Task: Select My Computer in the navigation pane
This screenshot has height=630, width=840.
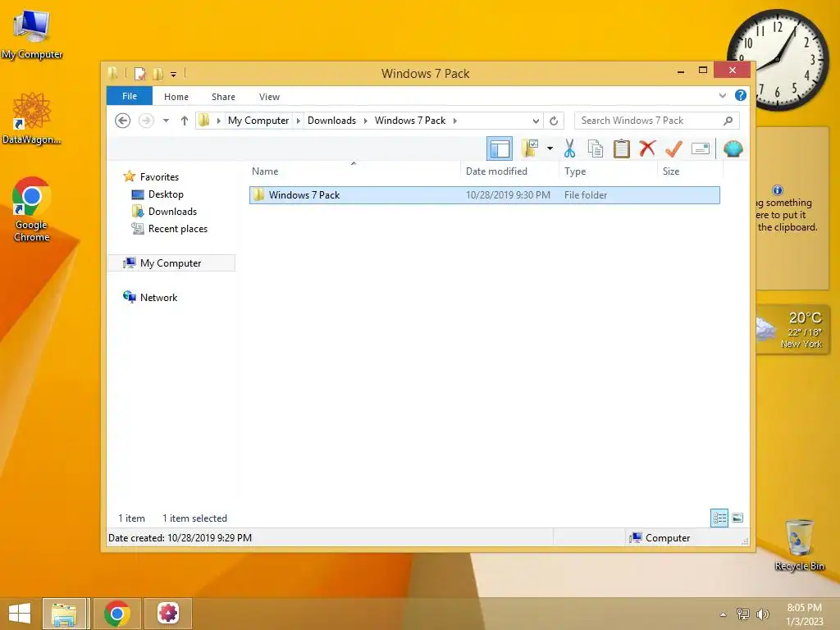Action: click(x=171, y=263)
